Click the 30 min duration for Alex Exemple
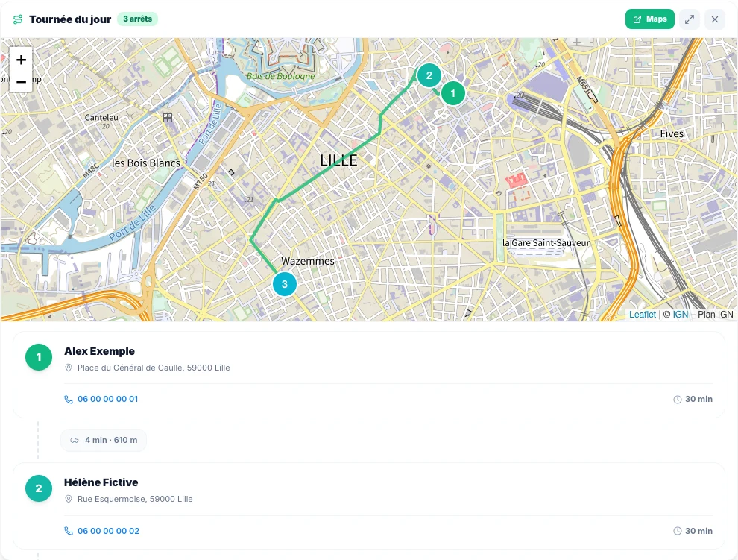The width and height of the screenshot is (738, 560). pos(698,399)
